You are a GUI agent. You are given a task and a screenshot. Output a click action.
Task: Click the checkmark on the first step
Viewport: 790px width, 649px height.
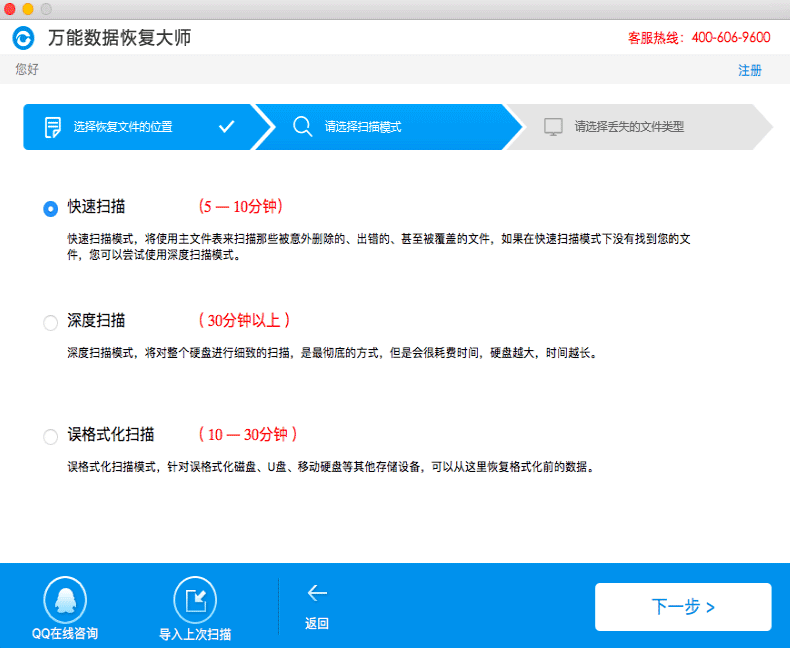pos(227,126)
